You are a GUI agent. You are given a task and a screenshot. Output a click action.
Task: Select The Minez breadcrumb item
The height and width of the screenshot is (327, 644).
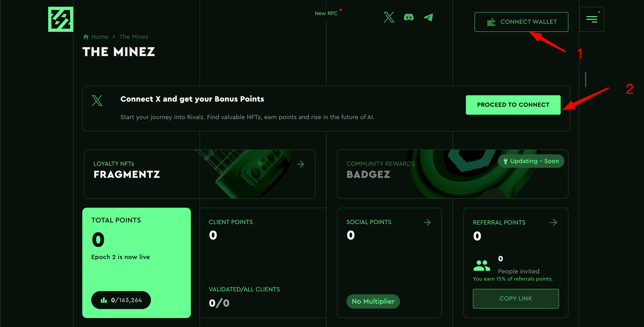[x=134, y=37]
